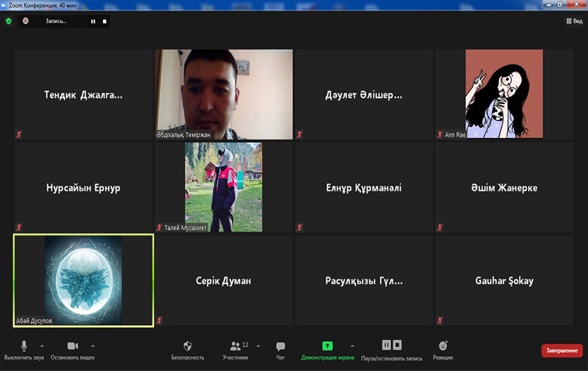Click the red Завершение end button
The width and height of the screenshot is (588, 371).
562,351
